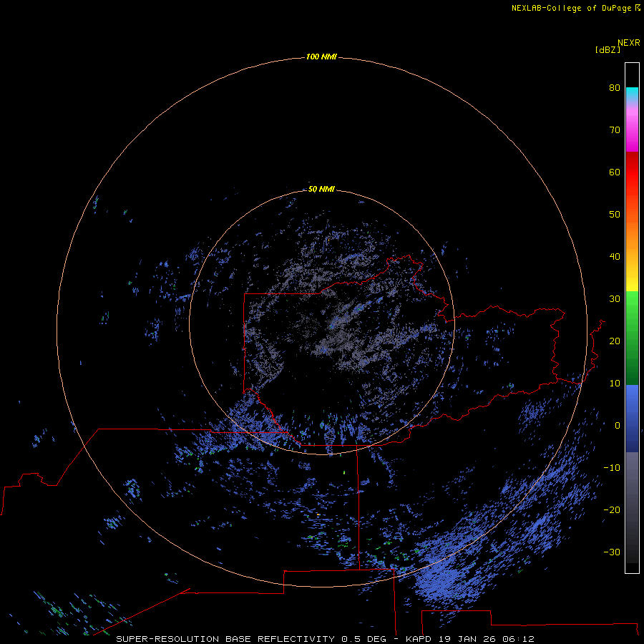Screen dimensions: 644x644
Task: Click the 40 value on dBZ scale
Action: 615,257
